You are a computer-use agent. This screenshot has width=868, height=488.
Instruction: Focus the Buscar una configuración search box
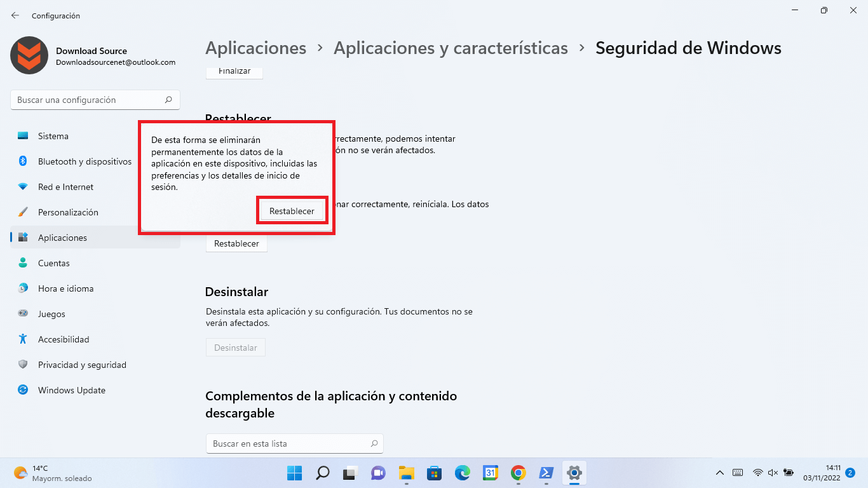[x=95, y=100]
